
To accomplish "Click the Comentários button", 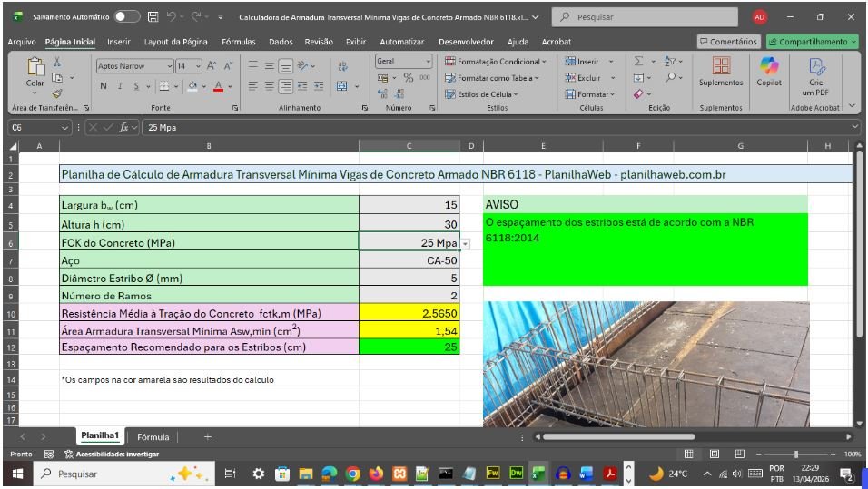I will coord(728,42).
